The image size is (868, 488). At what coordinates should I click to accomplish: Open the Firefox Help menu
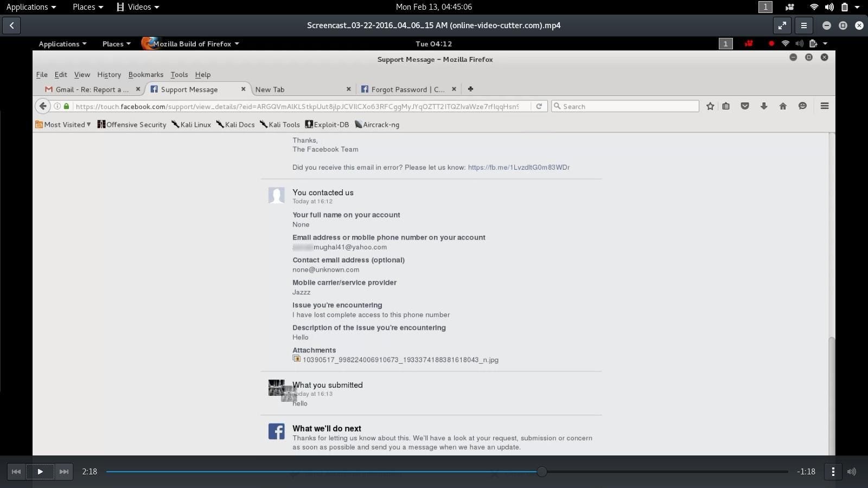coord(203,75)
